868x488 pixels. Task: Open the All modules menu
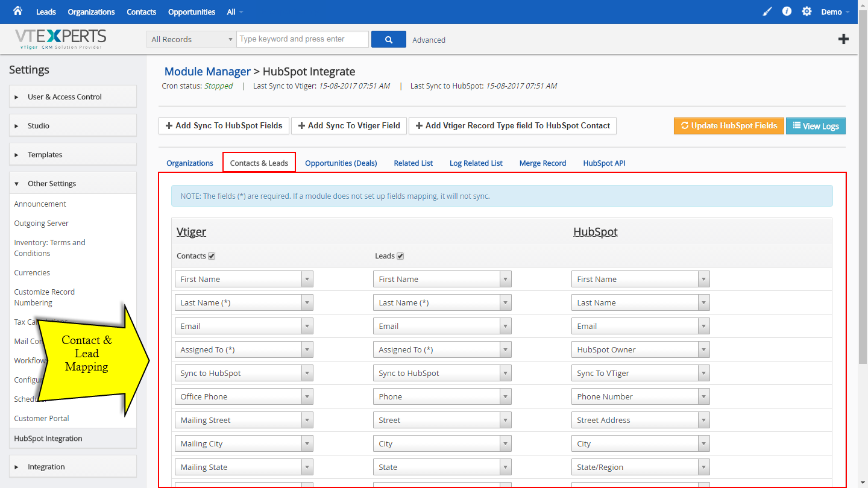click(x=235, y=12)
